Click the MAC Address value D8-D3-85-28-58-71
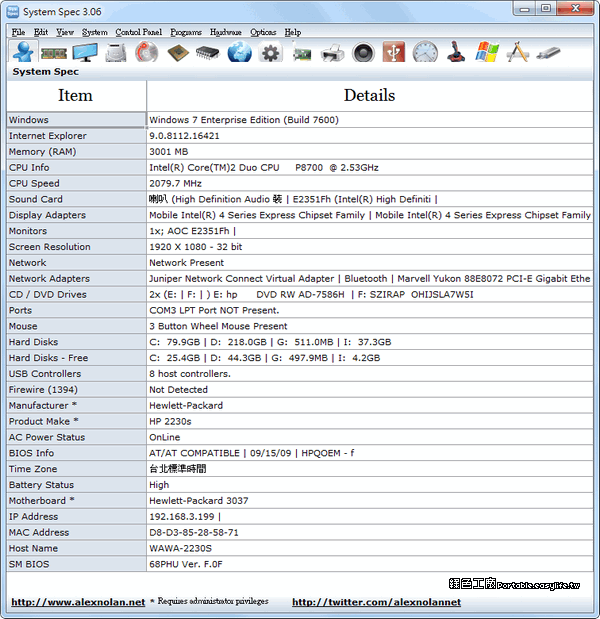 tap(194, 533)
